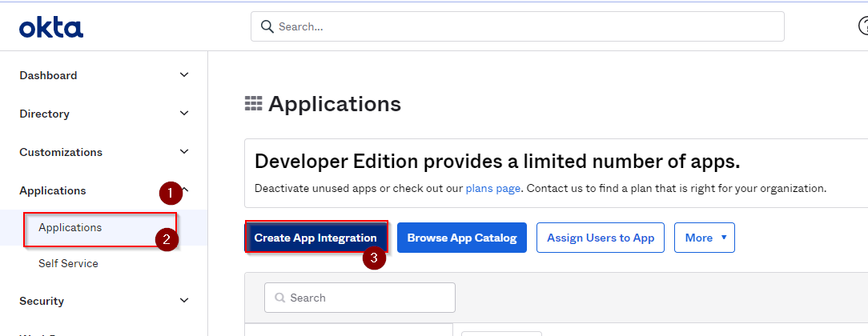Image resolution: width=868 pixels, height=336 pixels.
Task: Open the plans page link
Action: point(492,189)
